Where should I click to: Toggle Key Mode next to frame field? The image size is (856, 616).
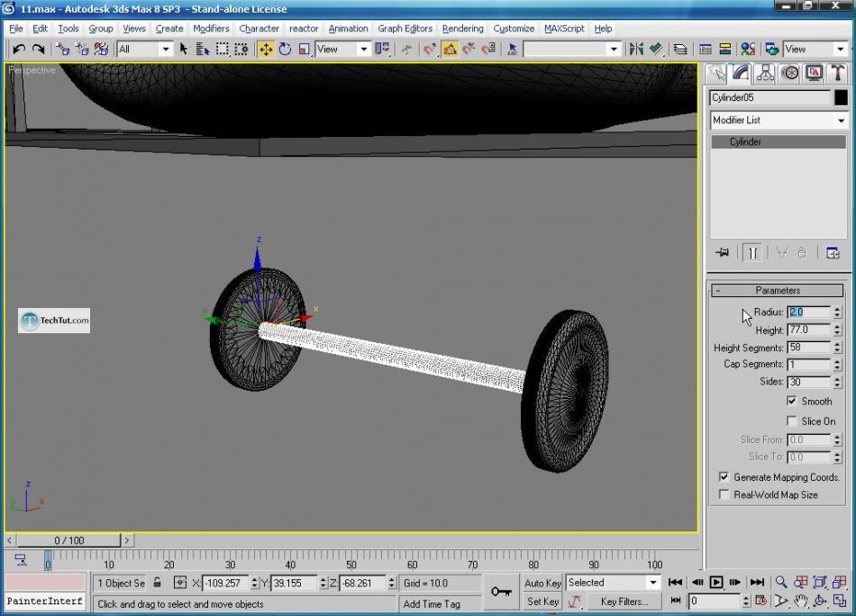tap(675, 601)
